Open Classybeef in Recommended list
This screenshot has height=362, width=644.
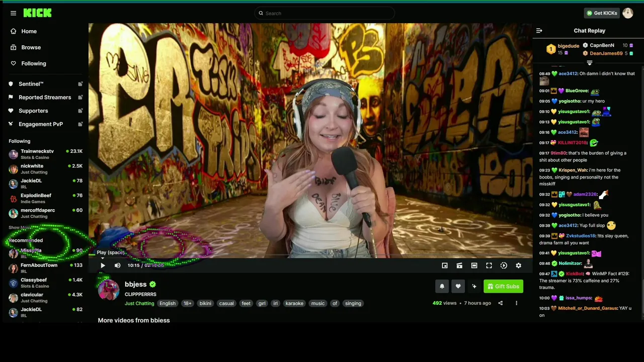45,283
